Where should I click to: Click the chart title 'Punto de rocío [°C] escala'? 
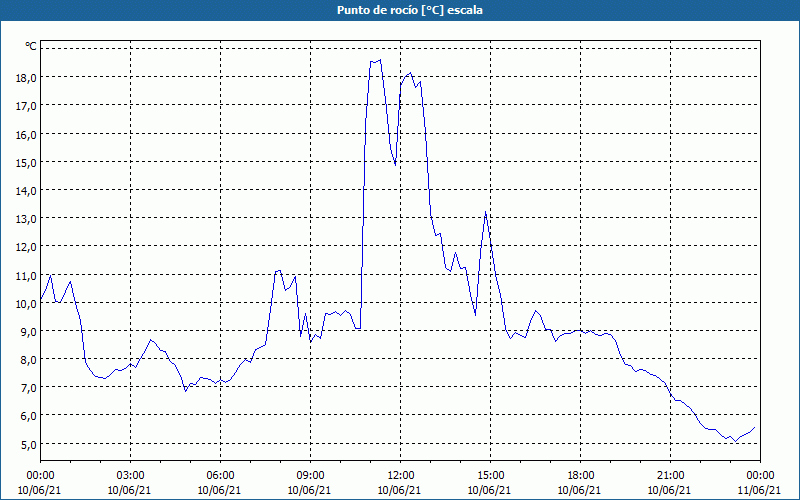point(410,10)
